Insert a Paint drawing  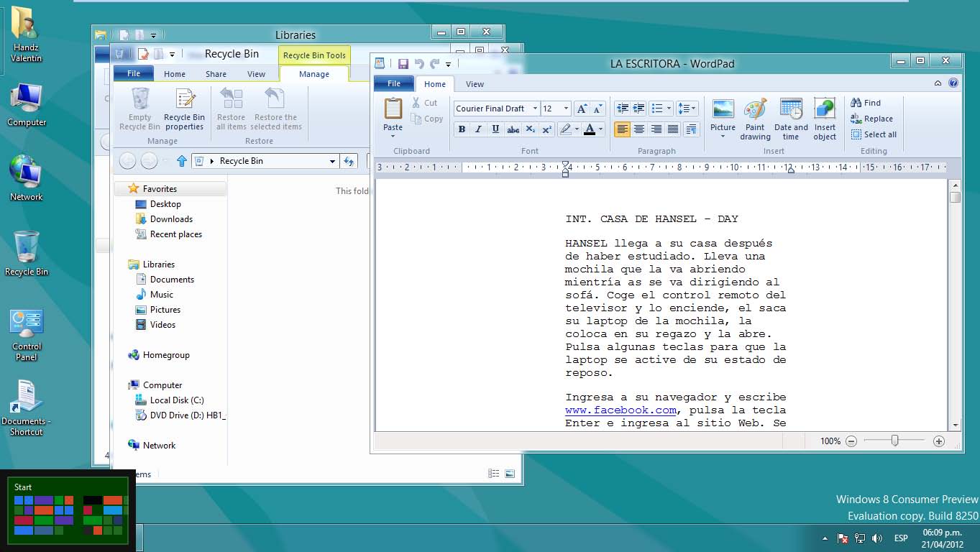755,119
